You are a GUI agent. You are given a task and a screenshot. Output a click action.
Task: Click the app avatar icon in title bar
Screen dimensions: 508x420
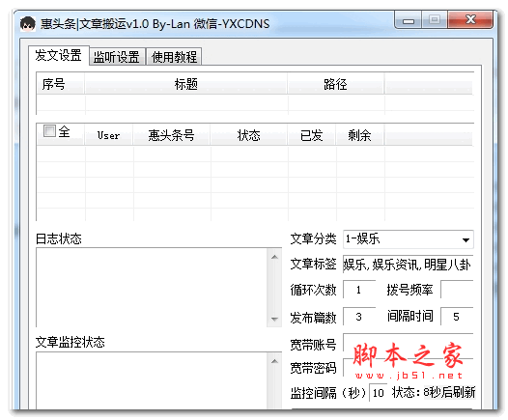pos(28,23)
